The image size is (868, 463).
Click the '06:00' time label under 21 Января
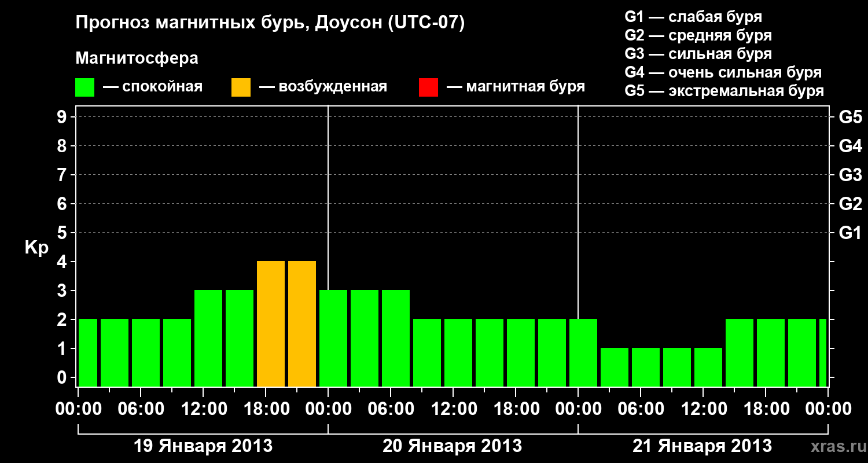pos(641,409)
